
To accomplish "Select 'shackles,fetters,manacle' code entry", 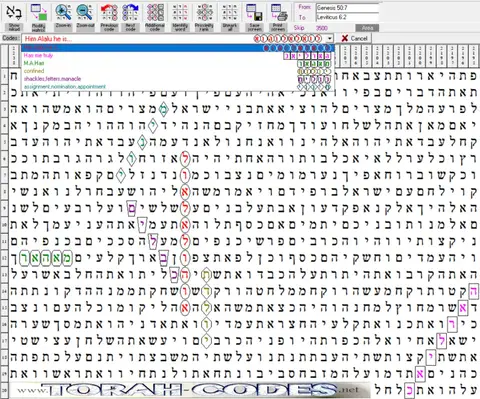I will coord(178,79).
